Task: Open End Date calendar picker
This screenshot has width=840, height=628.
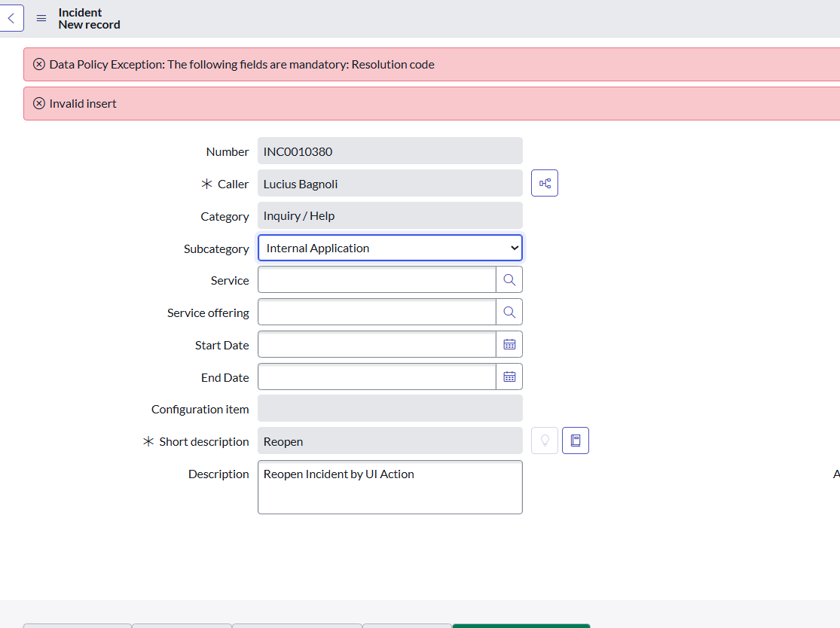Action: (x=509, y=376)
